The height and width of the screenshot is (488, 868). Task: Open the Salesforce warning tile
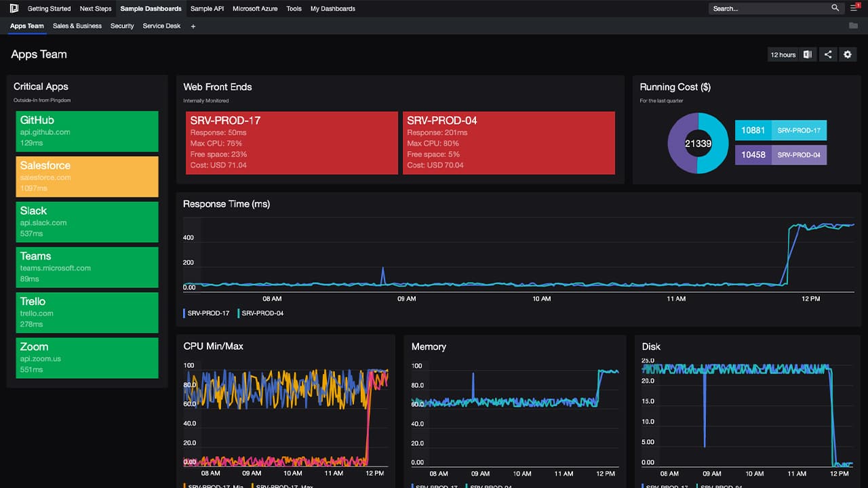87,177
